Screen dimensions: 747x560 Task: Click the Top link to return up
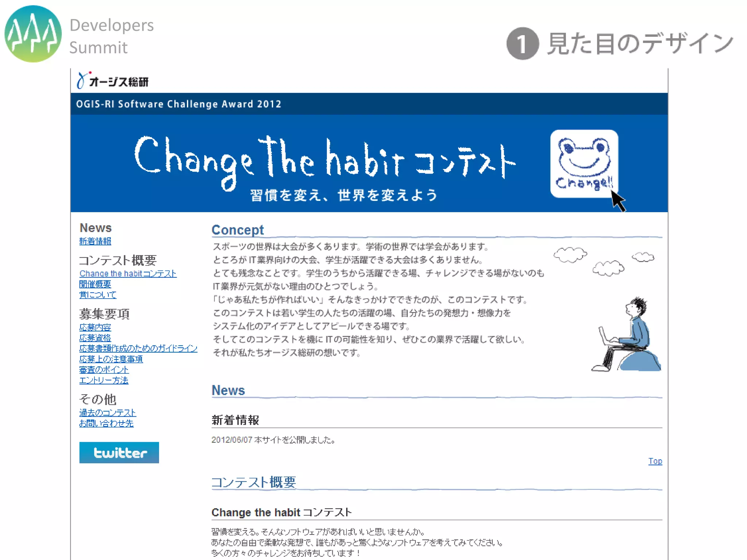(655, 461)
